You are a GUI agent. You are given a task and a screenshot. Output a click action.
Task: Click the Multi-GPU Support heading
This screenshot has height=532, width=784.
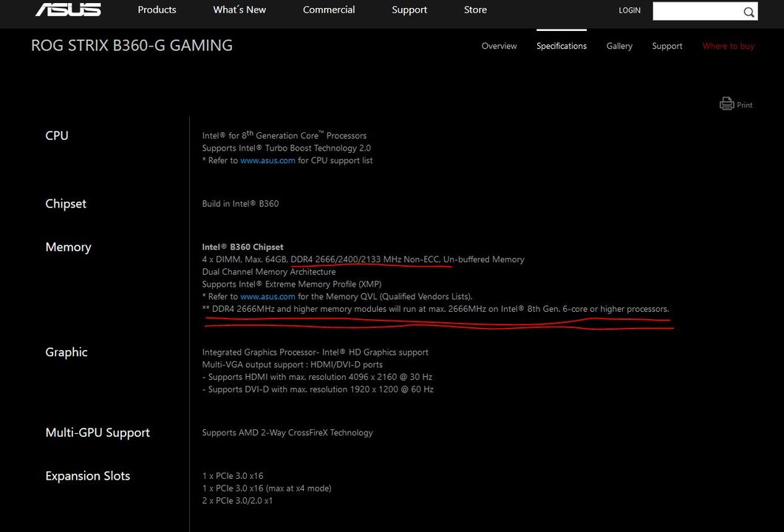(98, 432)
